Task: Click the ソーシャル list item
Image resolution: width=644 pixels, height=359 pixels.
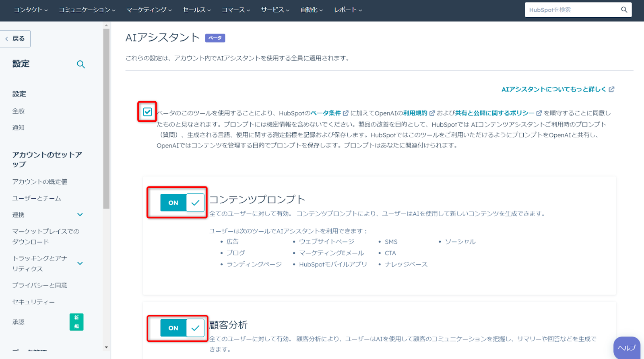Action: pos(460,242)
